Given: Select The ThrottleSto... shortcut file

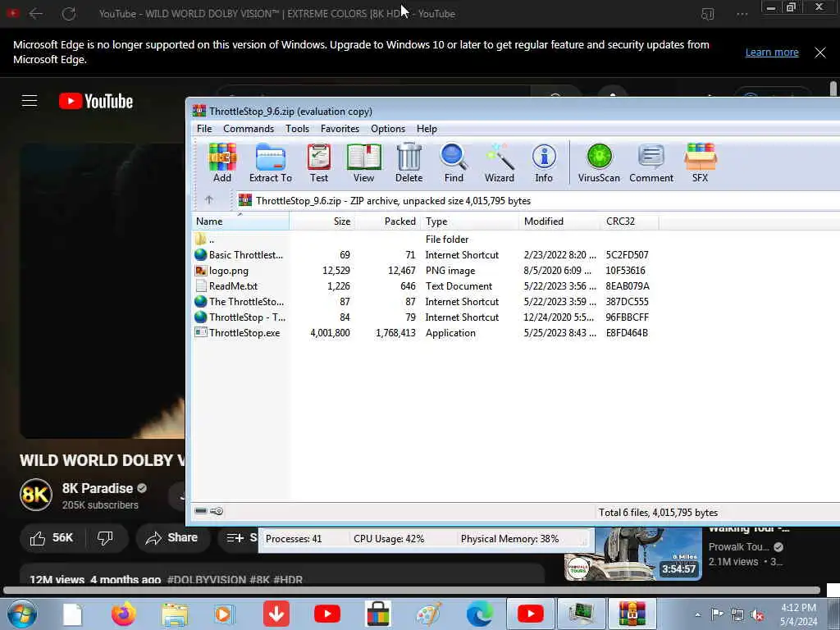Looking at the screenshot, I should 240,302.
